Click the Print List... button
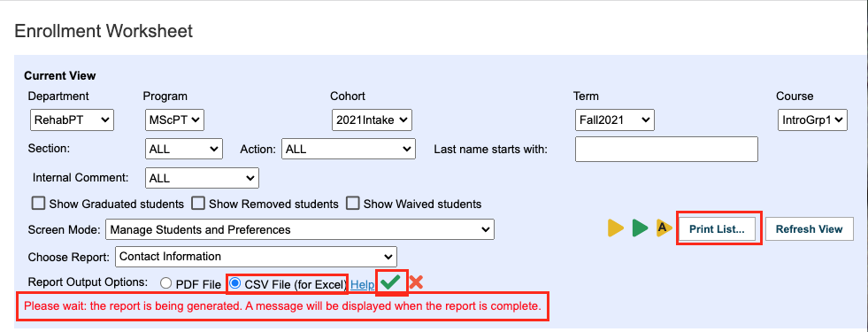 coord(717,229)
